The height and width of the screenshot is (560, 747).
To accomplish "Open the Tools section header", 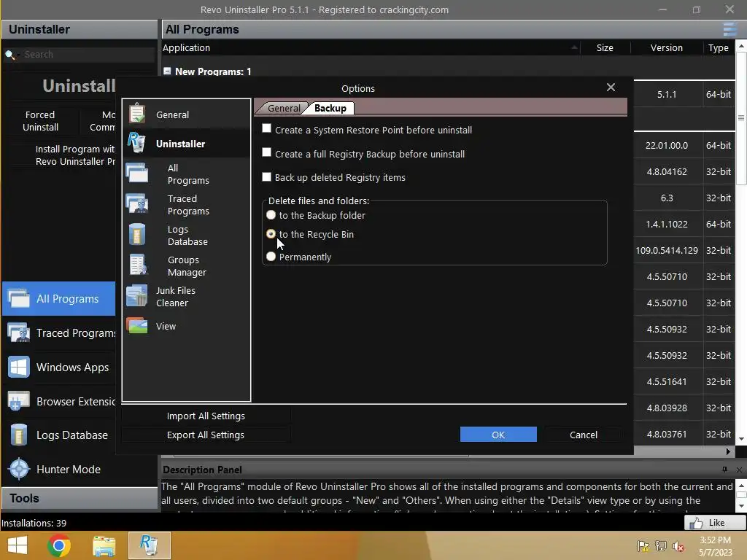I will click(x=80, y=499).
